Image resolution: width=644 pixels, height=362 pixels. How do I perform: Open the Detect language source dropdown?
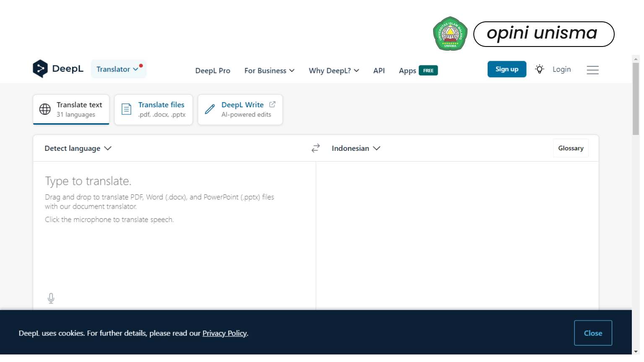pos(78,148)
